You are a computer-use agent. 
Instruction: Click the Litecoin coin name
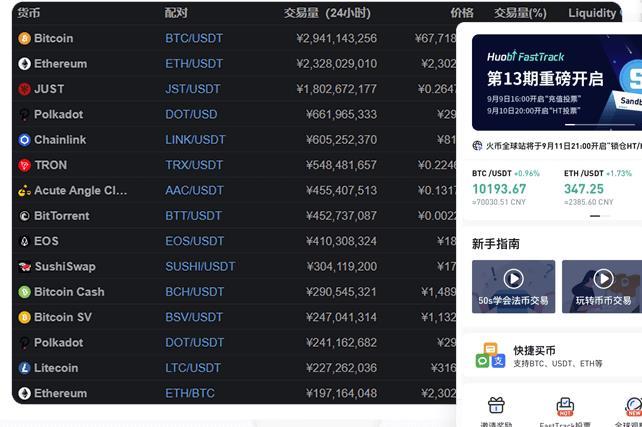(56, 368)
